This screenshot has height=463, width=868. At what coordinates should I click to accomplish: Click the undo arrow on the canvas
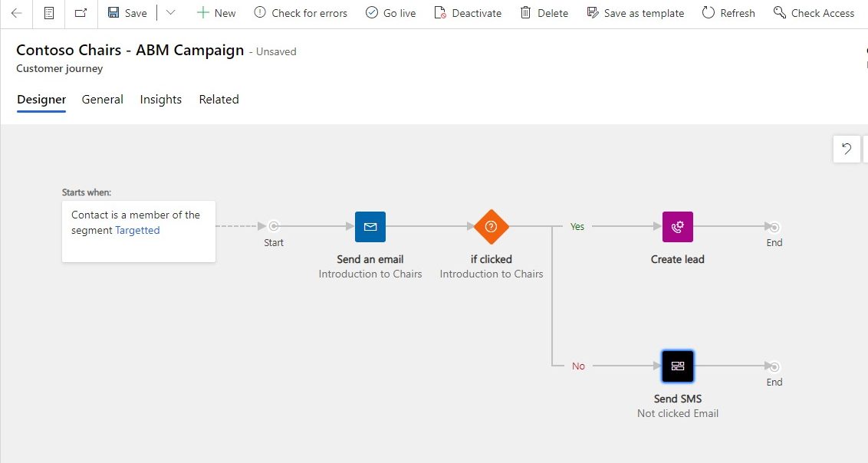[x=846, y=149]
